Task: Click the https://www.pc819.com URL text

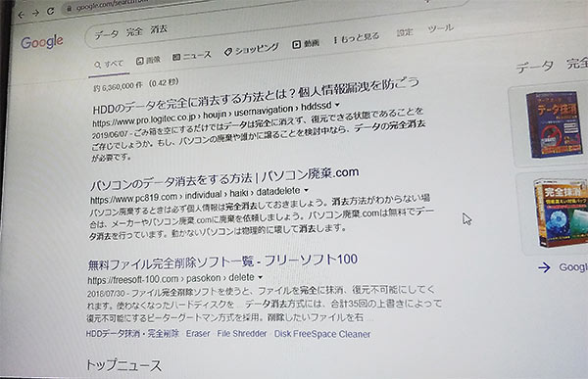Action: pos(133,198)
